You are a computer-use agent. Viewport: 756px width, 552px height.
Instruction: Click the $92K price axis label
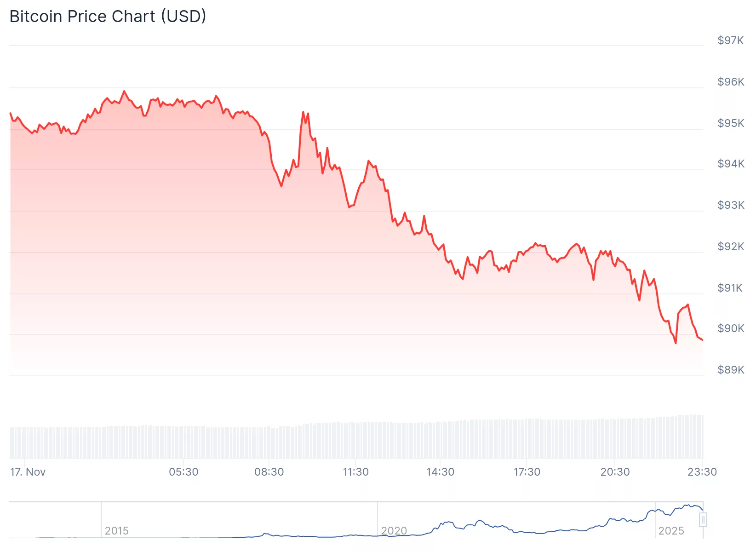[x=730, y=247]
